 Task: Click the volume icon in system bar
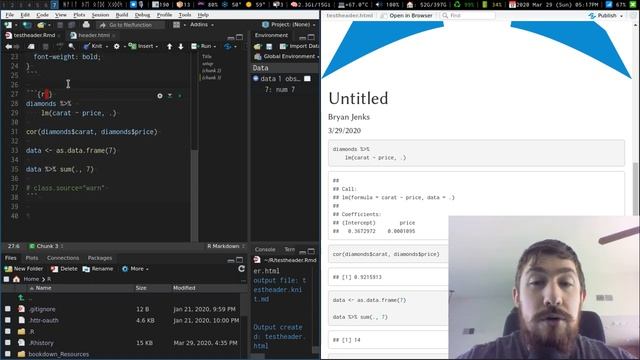coord(378,5)
